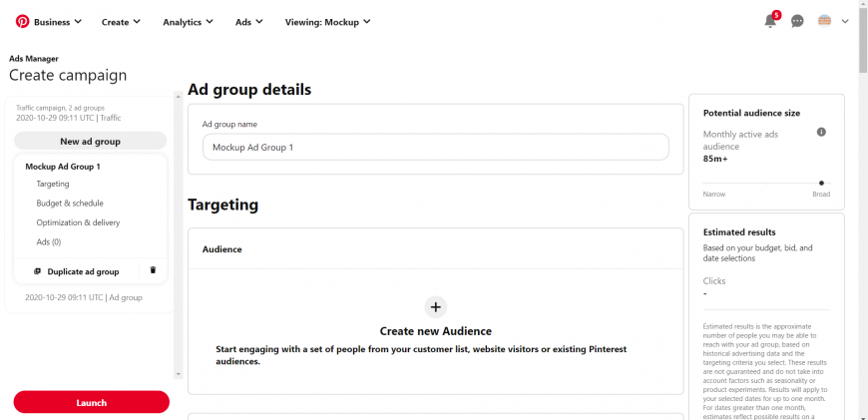Click the account profile avatar
Viewport: 868px width, 420px height.
click(x=825, y=22)
